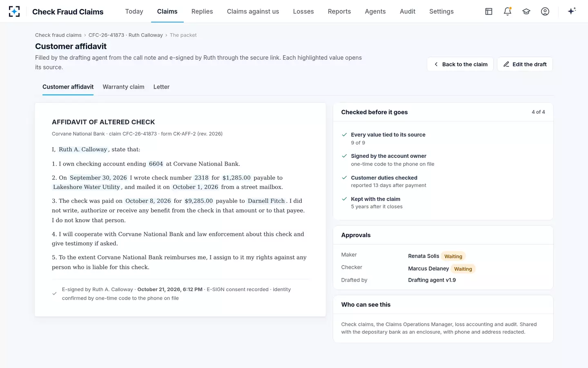Switch to the Letter tab

(161, 87)
